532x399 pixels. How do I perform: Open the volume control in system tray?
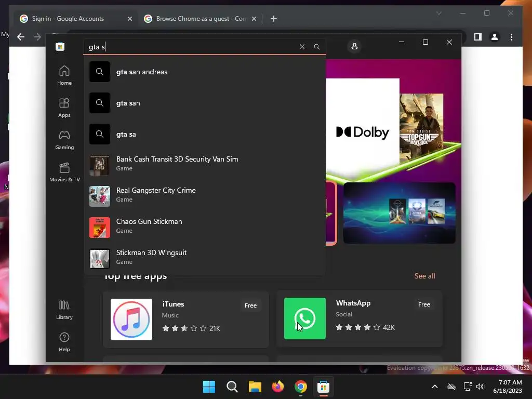(480, 387)
